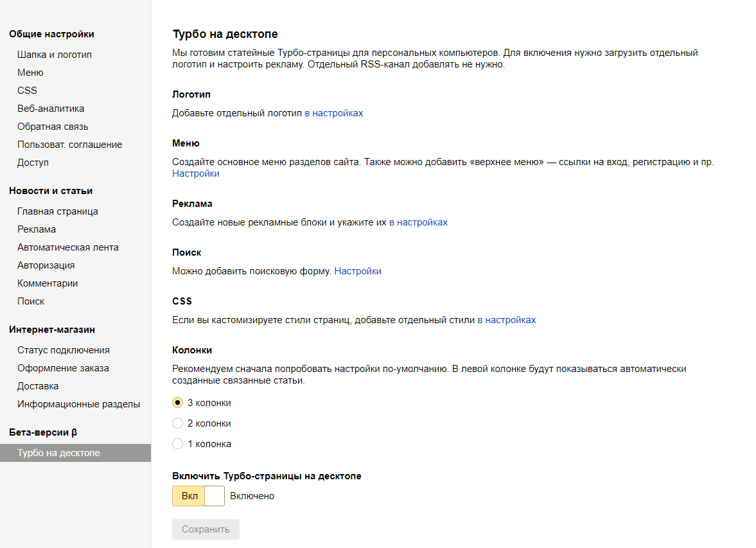Screen dimensions: 756x548
Task: Click the Турбо на десктопе page title
Action: (x=225, y=34)
